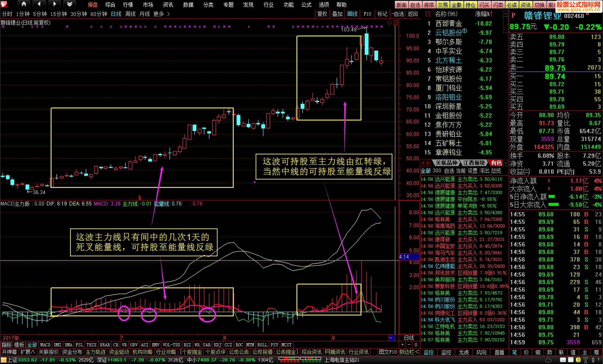Click the red-green market breadth indicator bars
Viewport: 603px width, 364px height.
(x=300, y=360)
